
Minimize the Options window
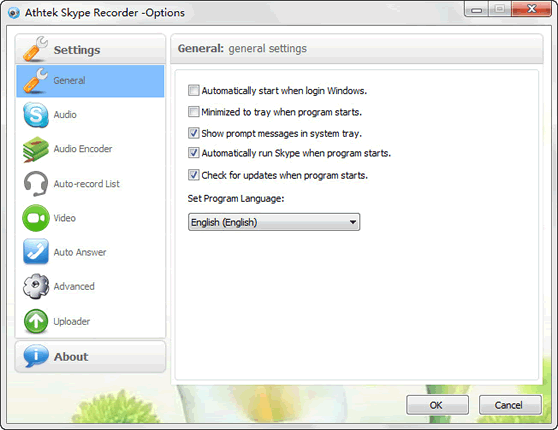(477, 9)
